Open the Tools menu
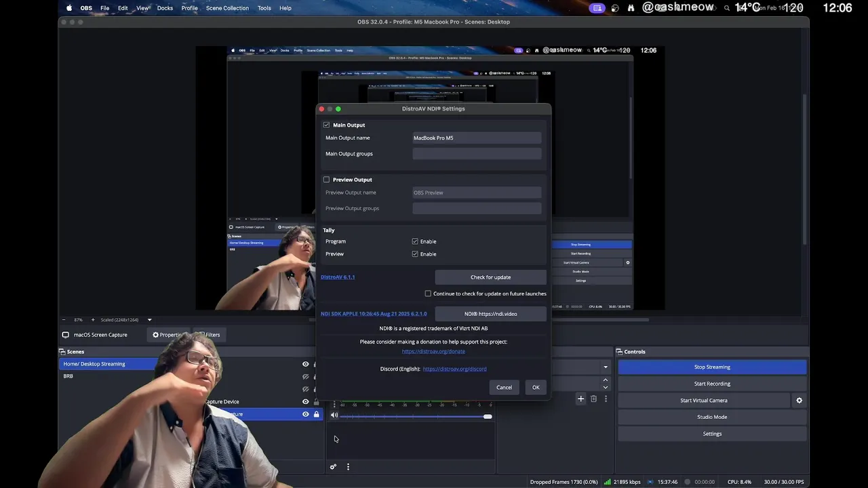This screenshot has width=868, height=488. (x=264, y=8)
